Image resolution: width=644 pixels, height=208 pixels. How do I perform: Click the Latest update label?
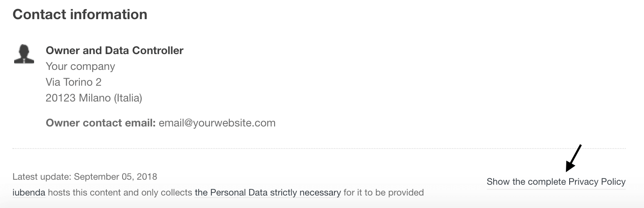[42, 177]
